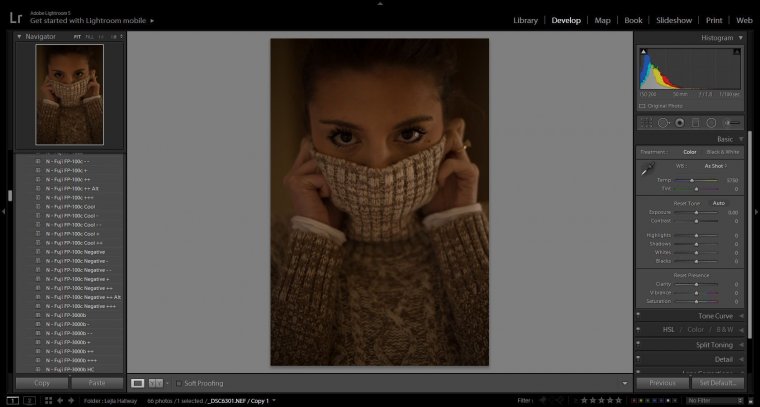Click the Clarity slider handle
Image resolution: width=760 pixels, height=407 pixels.
pos(697,284)
